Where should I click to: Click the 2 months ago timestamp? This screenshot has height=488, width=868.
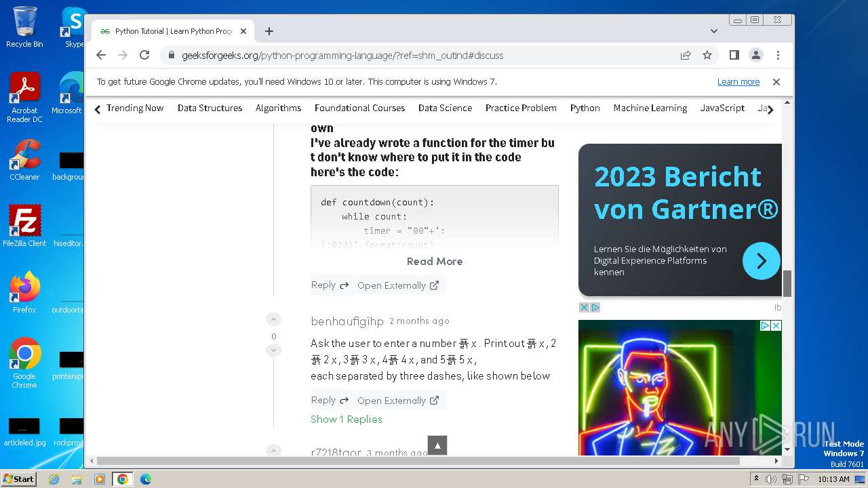[419, 321]
